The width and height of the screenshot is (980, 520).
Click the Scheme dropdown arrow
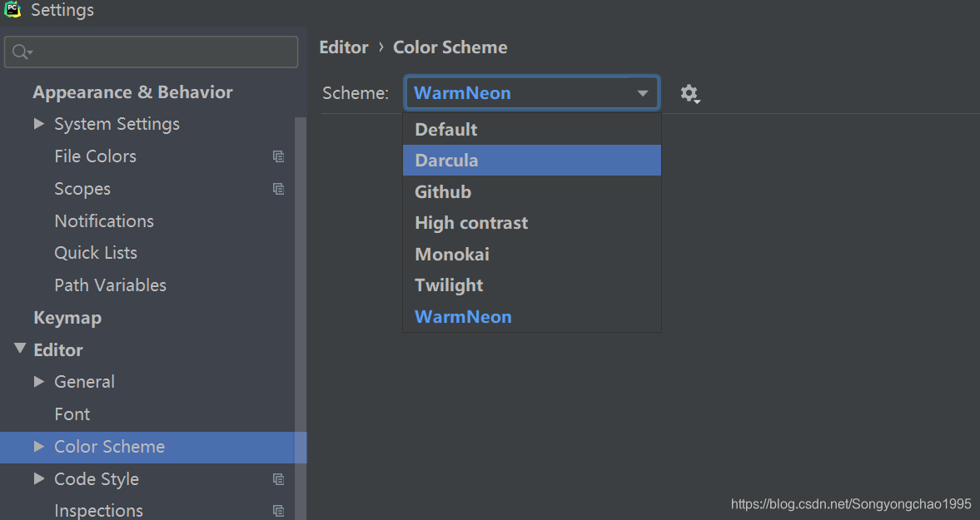click(x=643, y=94)
